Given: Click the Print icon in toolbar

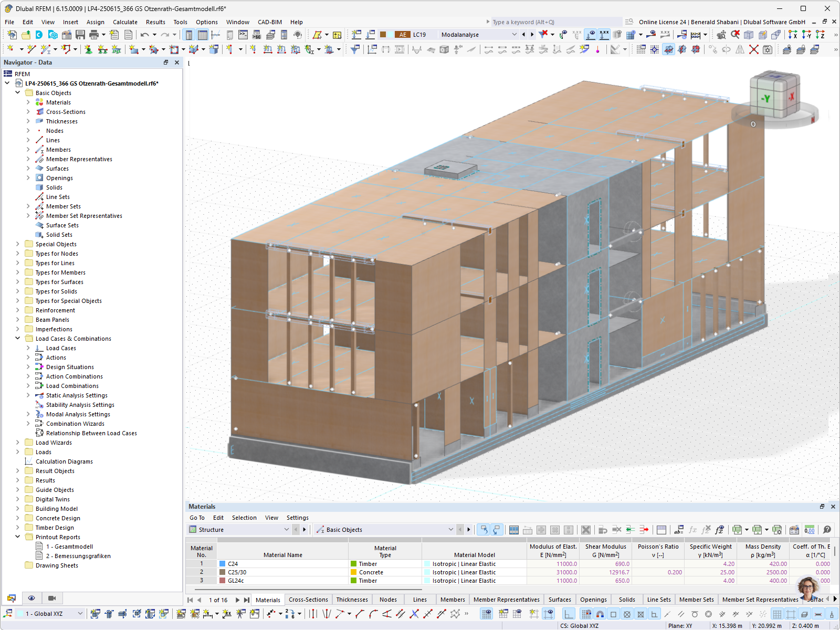Looking at the screenshot, I should [x=94, y=35].
